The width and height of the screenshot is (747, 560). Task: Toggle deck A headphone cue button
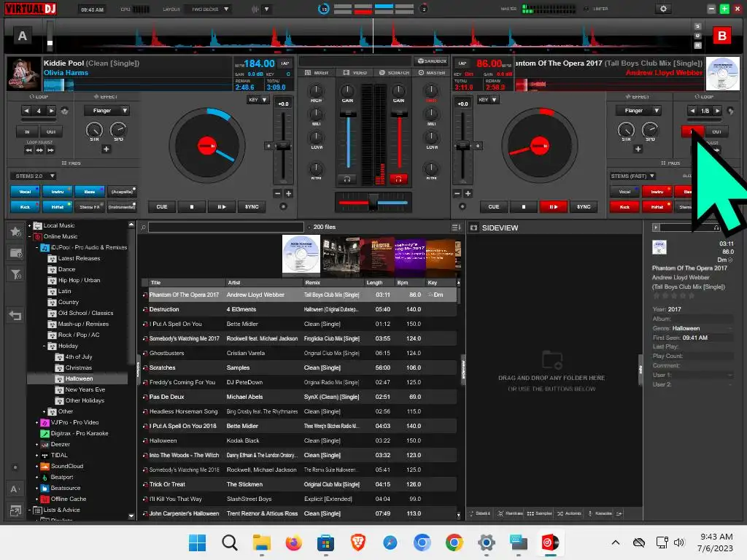347,179
